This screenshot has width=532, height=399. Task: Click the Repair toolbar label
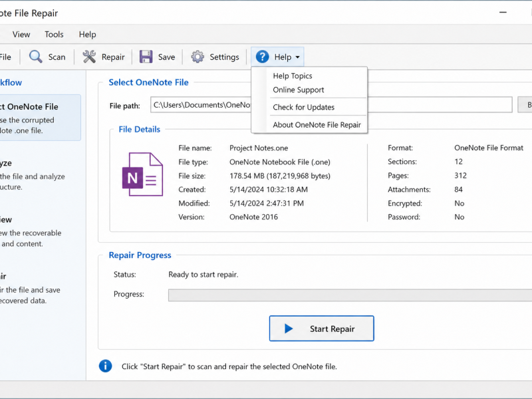pos(113,57)
